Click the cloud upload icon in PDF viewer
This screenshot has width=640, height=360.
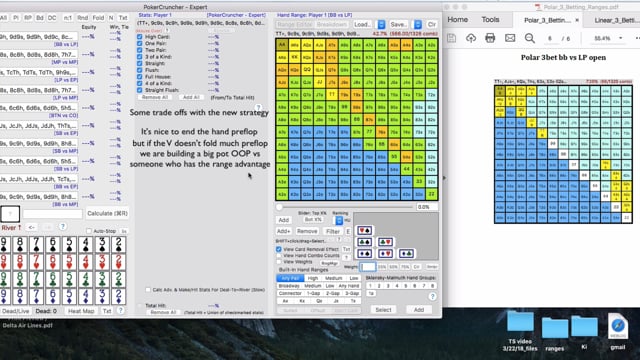[x=471, y=38]
